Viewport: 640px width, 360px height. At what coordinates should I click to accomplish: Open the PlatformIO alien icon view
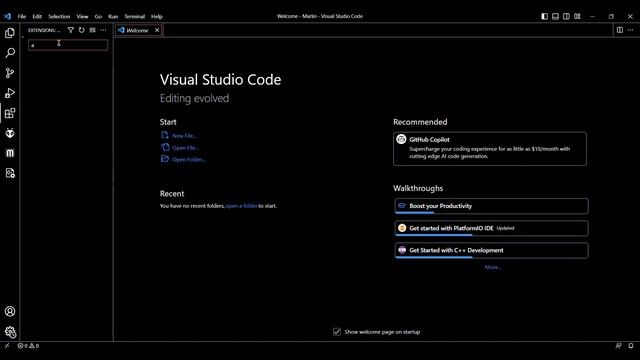10,133
